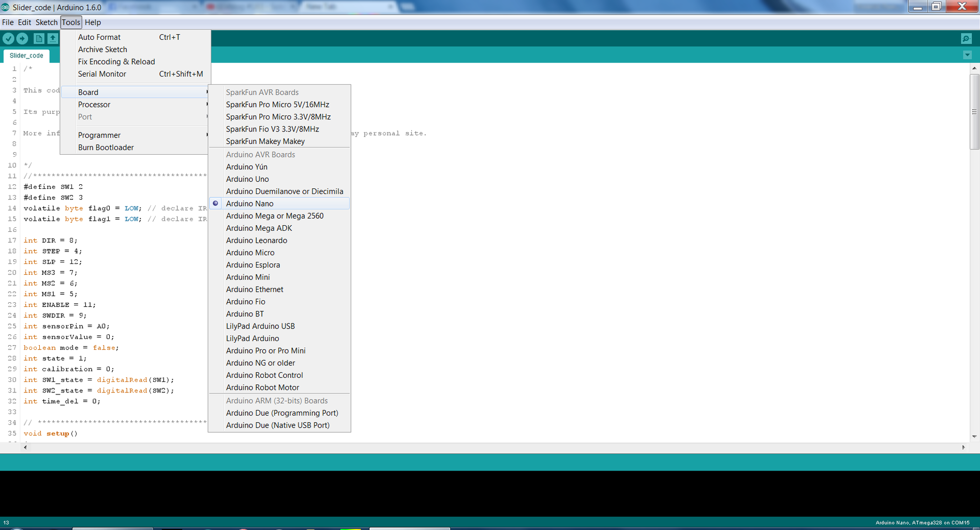Click the "int ENABLE = 11;" code line
This screenshot has width=980, height=530.
click(60, 305)
